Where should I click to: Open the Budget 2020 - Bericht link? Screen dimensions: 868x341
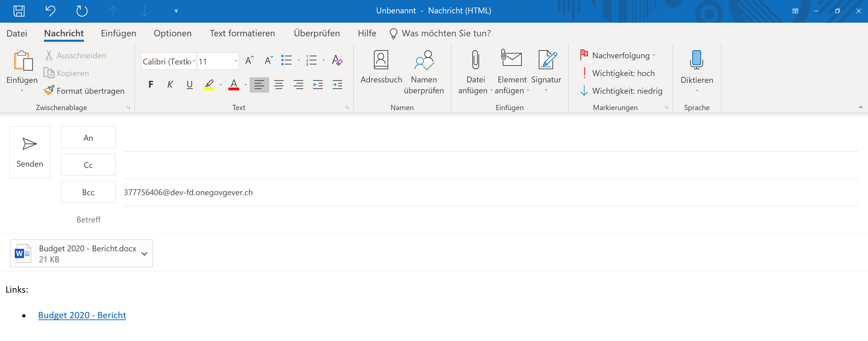point(82,315)
